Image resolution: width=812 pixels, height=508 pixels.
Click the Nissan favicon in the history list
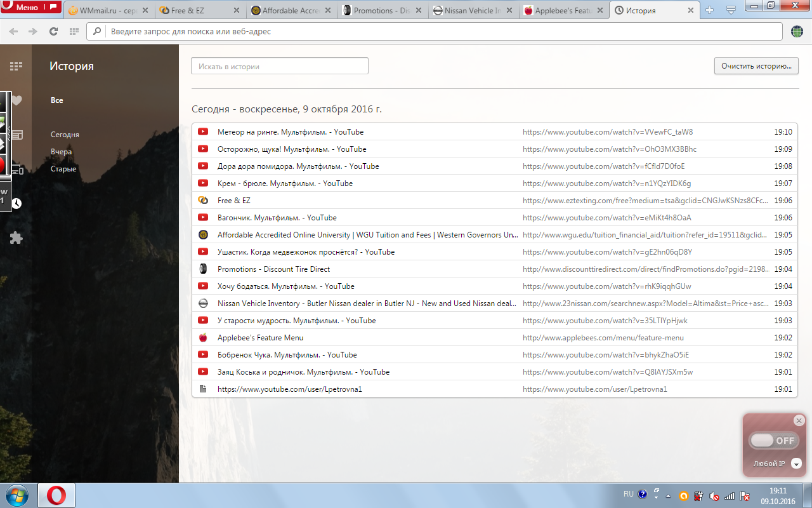203,304
